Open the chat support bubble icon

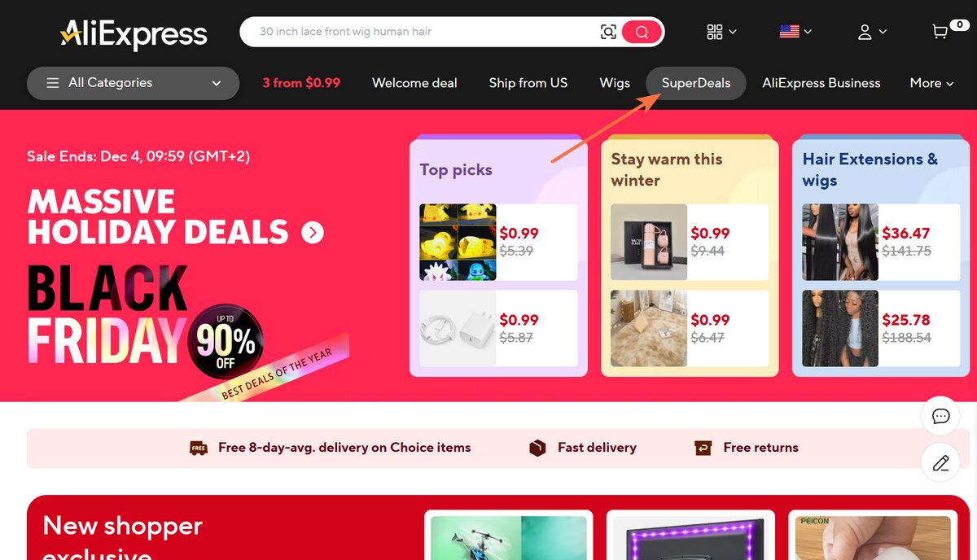940,416
